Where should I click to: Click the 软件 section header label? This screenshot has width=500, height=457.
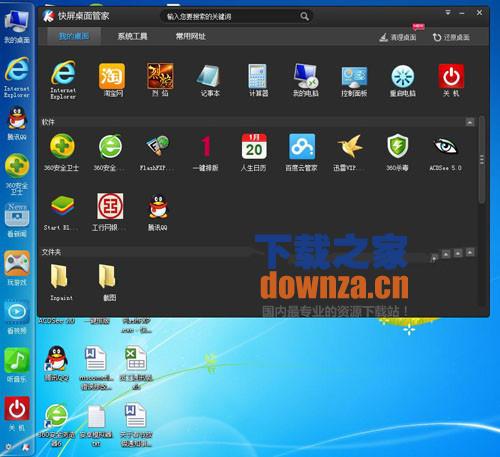(x=48, y=122)
